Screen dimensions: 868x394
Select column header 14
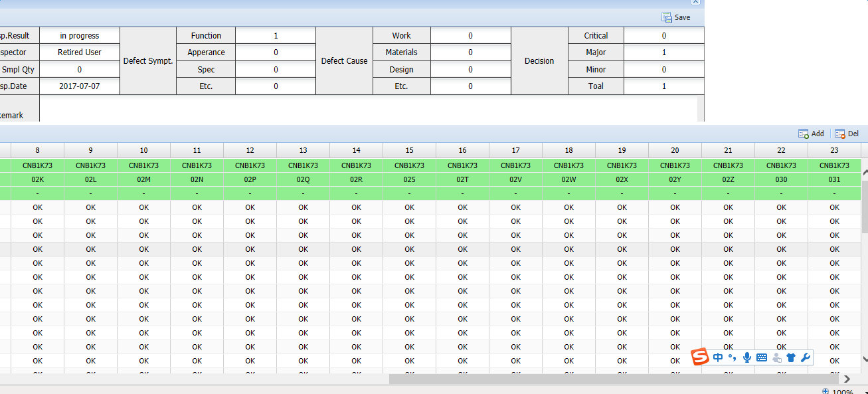[356, 150]
